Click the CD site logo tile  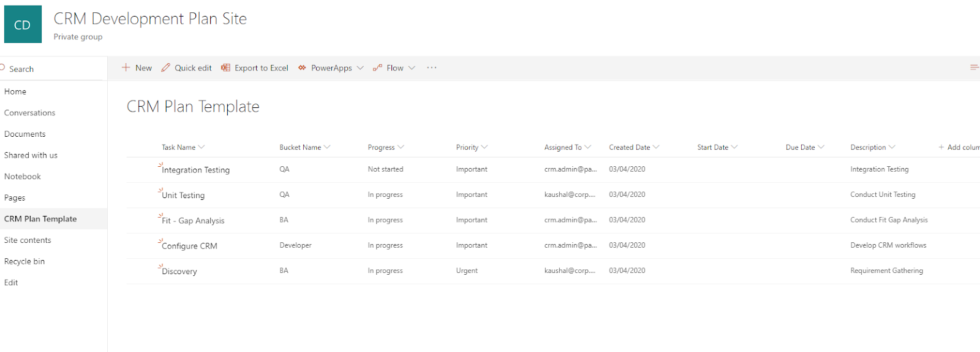23,25
